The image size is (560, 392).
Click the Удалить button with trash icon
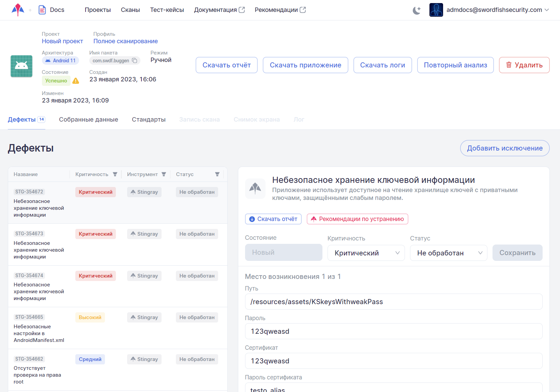(x=524, y=65)
